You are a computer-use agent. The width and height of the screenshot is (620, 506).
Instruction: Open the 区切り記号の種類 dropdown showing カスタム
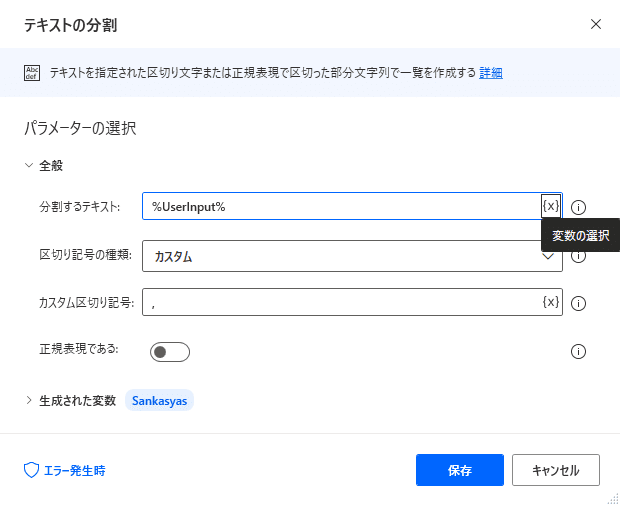click(x=352, y=256)
